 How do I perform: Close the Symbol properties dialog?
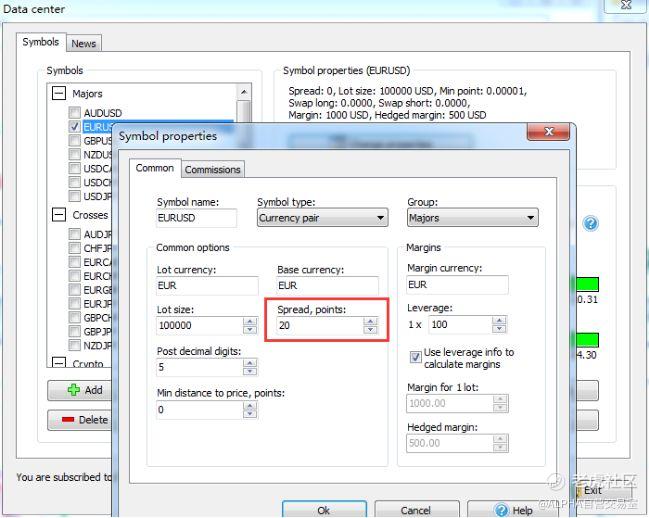point(548,132)
